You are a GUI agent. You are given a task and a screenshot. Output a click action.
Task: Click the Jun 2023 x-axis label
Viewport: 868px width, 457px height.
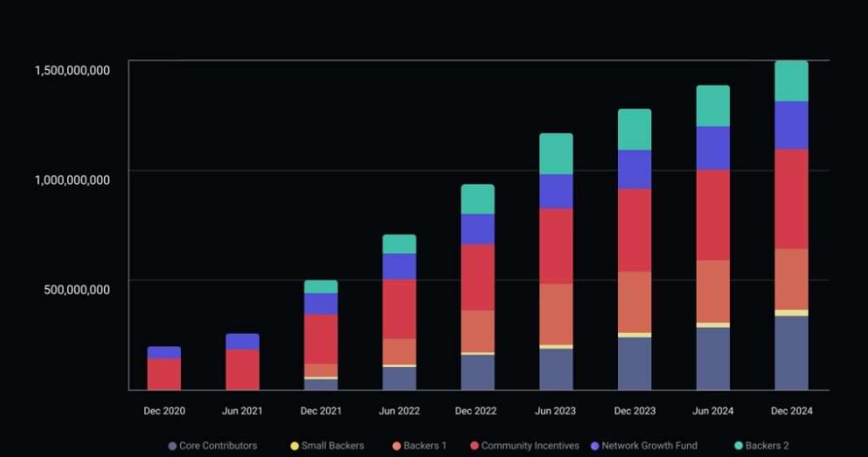pos(556,411)
